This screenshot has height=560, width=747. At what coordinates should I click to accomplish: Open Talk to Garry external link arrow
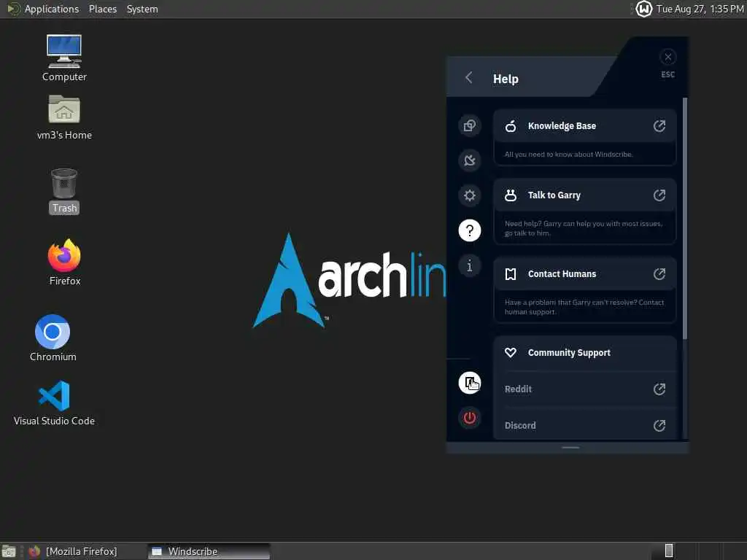(x=659, y=195)
